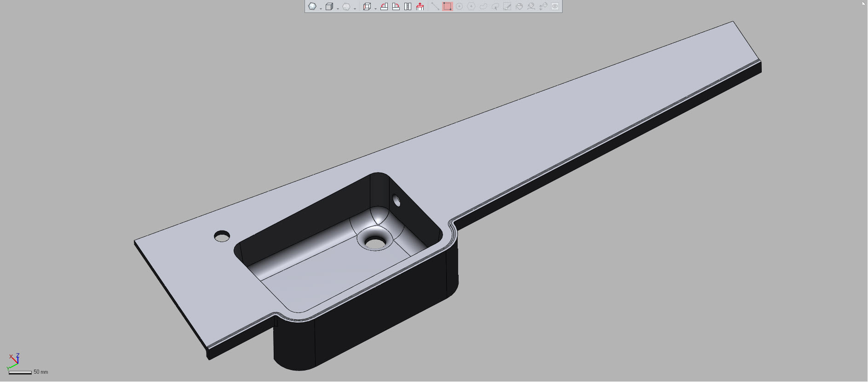Click the flip/mirror view icon

click(408, 6)
